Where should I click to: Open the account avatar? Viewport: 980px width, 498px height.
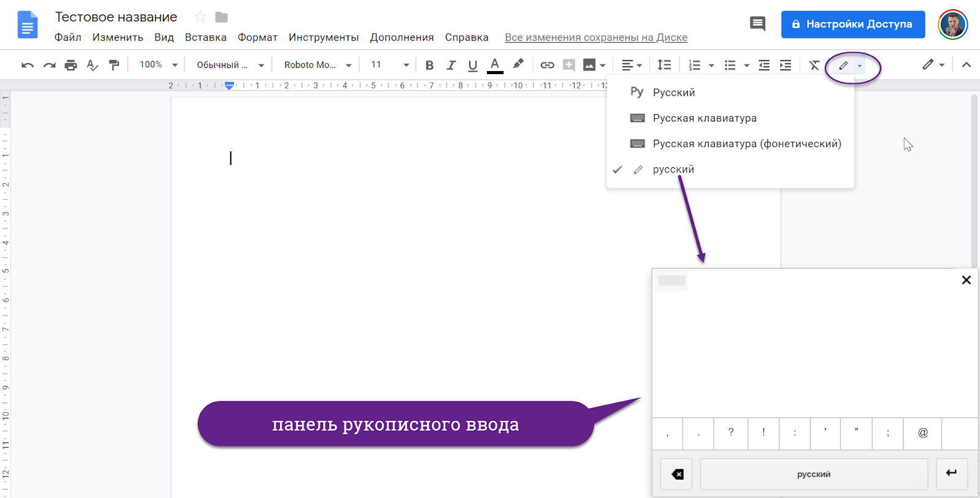pos(952,25)
